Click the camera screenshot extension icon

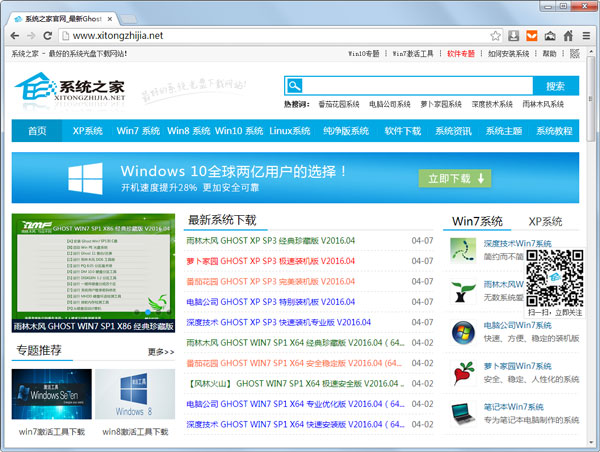click(x=550, y=36)
